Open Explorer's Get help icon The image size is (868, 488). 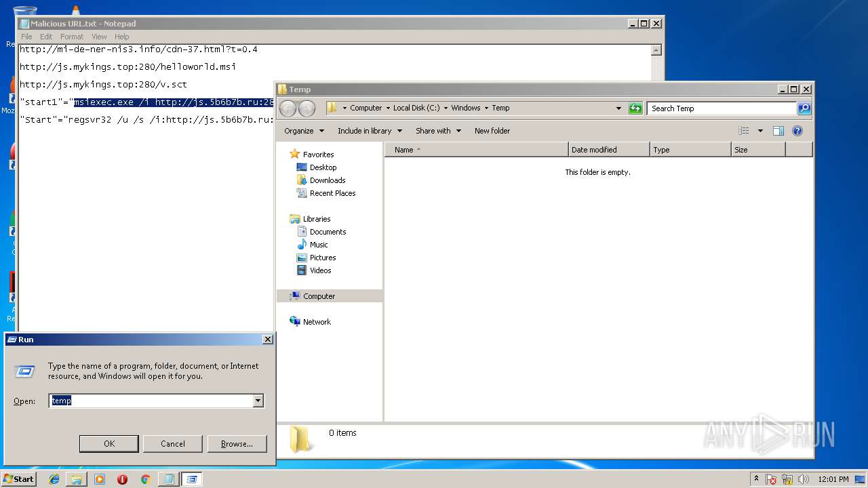point(797,131)
